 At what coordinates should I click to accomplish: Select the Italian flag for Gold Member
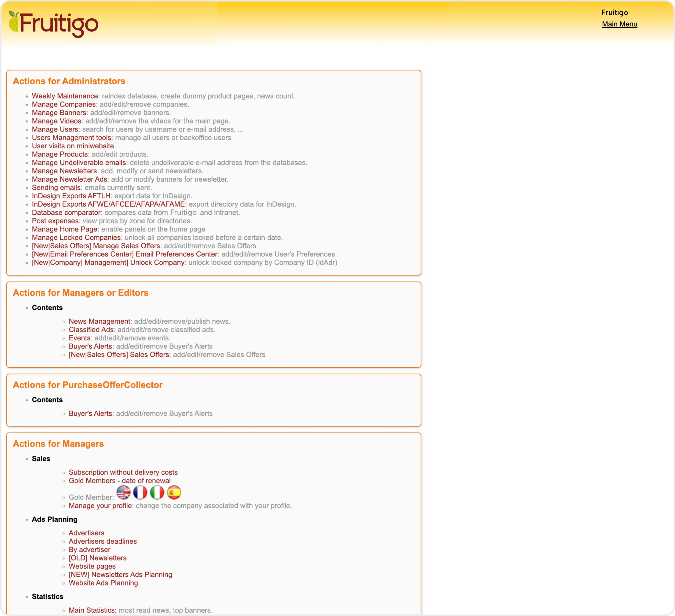coord(157,492)
